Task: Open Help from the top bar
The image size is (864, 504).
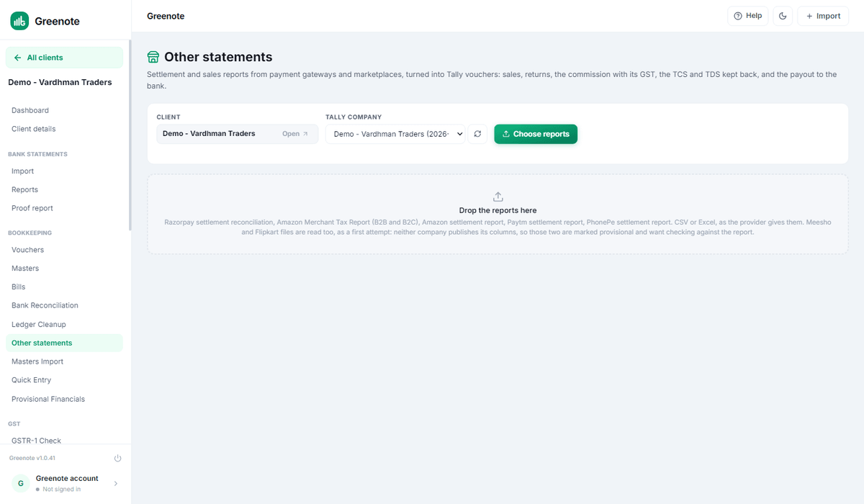Action: click(747, 16)
